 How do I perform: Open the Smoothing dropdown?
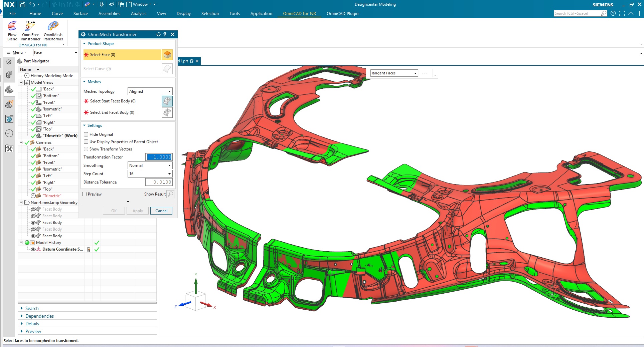(150, 165)
